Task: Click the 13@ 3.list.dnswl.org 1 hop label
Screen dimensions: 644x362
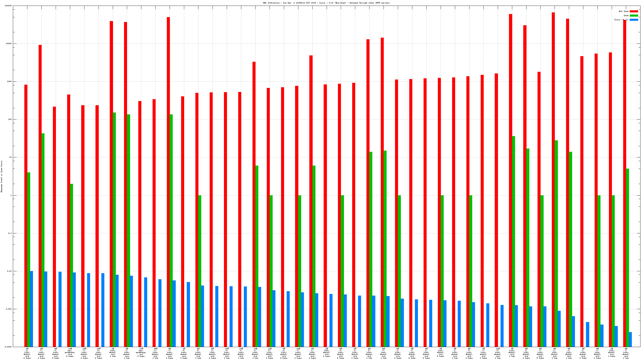Action: pos(255,353)
